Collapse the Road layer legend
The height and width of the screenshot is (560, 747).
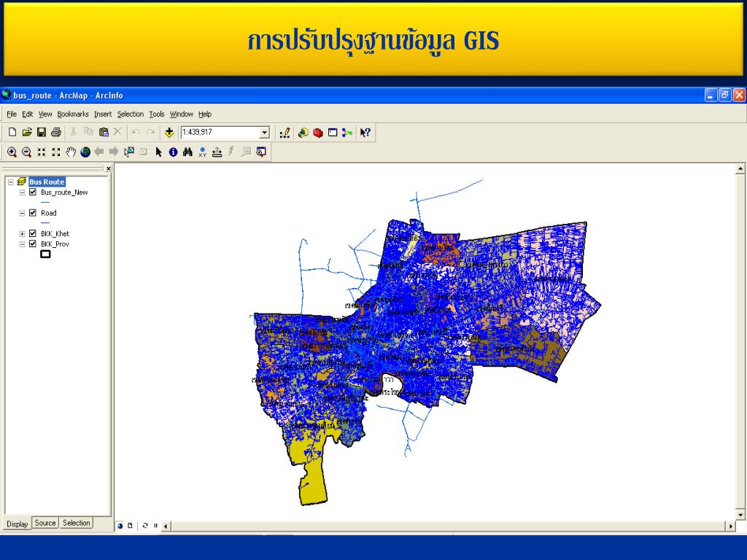(22, 214)
